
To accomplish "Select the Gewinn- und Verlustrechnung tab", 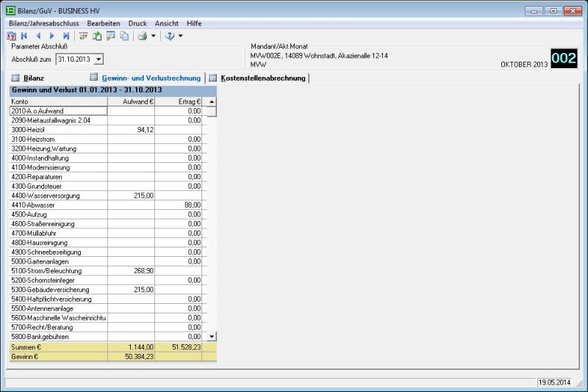I will click(150, 78).
